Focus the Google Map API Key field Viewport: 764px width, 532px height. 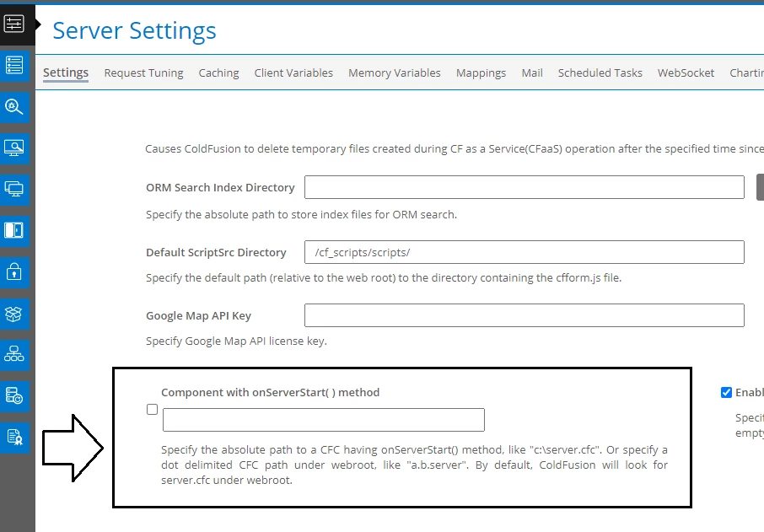[x=525, y=315]
